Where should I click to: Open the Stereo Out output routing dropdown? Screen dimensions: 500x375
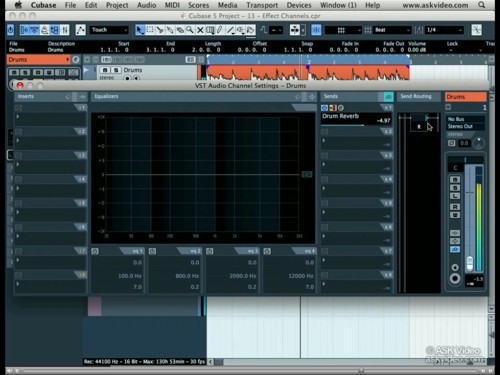tap(465, 126)
